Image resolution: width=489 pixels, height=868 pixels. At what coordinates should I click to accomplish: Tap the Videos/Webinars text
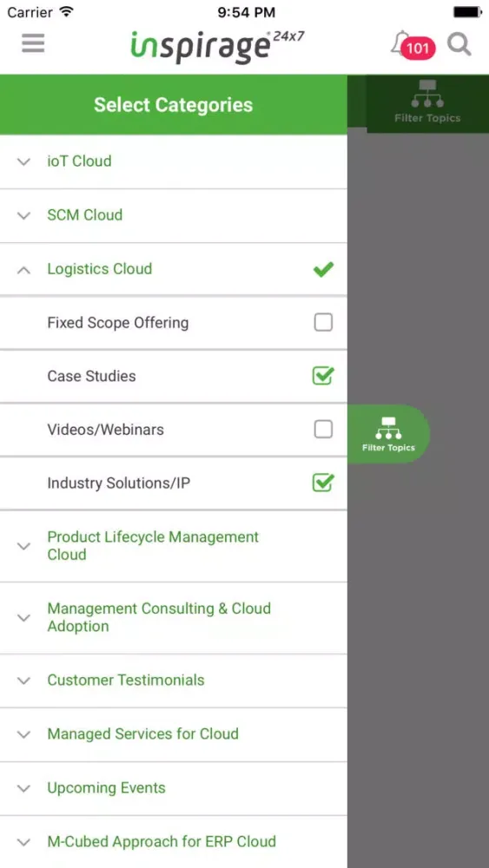point(106,430)
